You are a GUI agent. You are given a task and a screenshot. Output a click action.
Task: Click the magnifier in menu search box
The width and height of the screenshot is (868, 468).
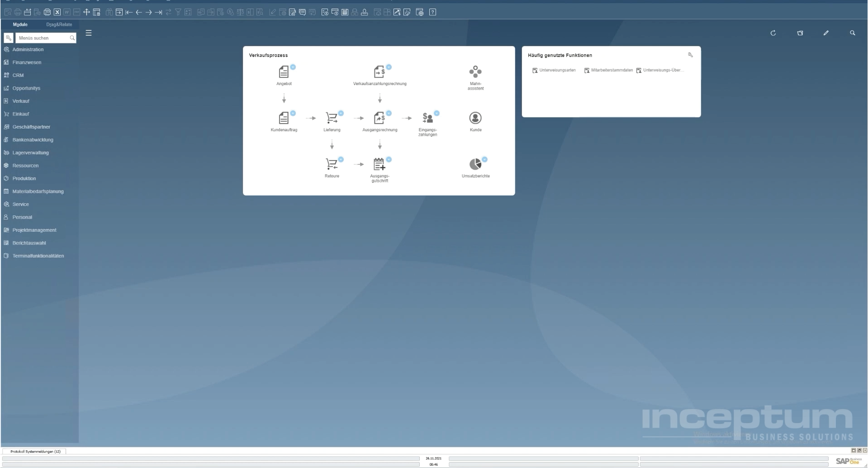click(x=72, y=38)
